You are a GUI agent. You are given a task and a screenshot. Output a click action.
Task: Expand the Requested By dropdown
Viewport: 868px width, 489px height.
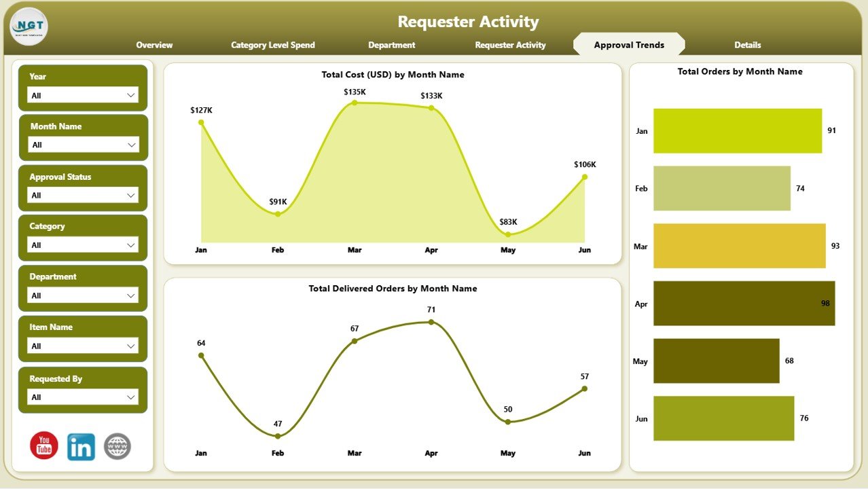[83, 397]
